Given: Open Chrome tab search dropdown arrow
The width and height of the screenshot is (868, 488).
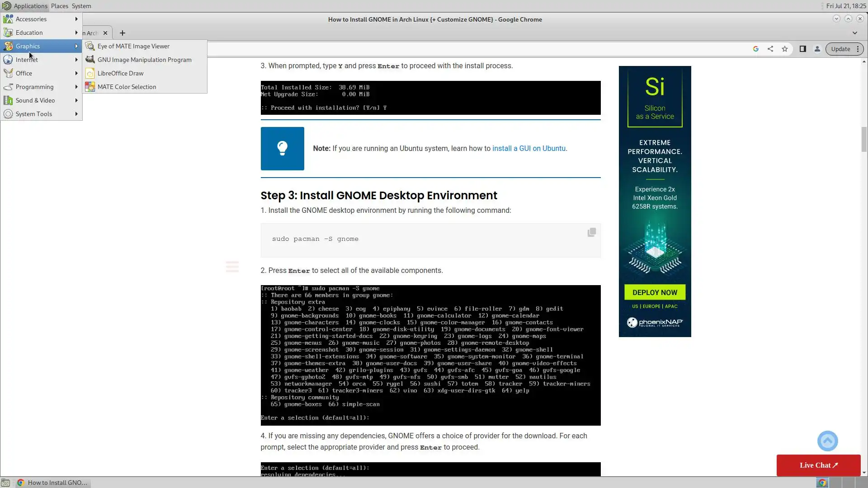Looking at the screenshot, I should tap(854, 33).
